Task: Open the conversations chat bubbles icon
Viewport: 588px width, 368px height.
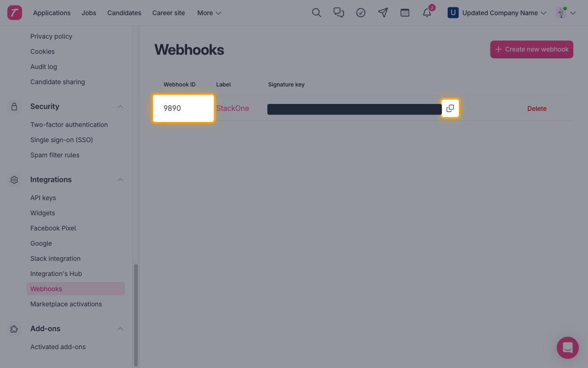Action: (339, 13)
